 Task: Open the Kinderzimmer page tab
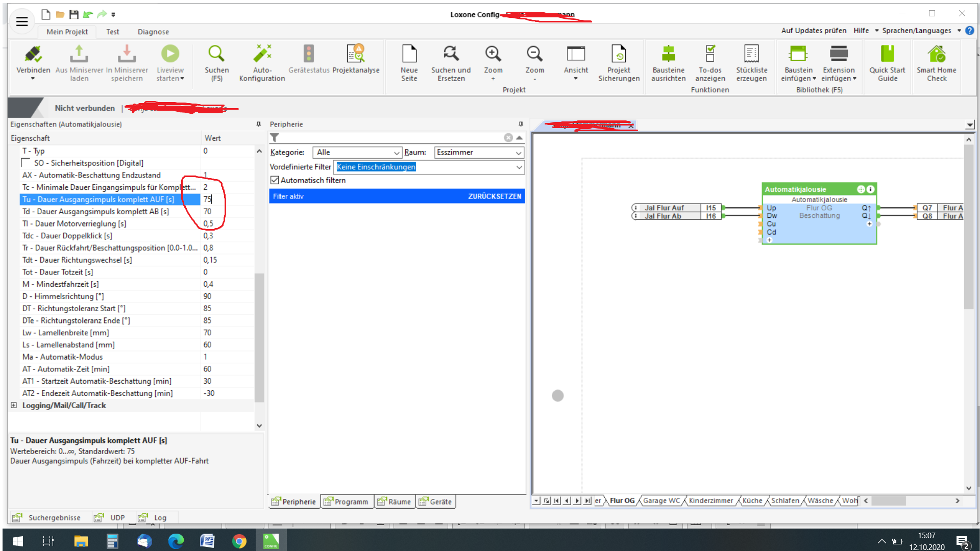[x=710, y=500]
